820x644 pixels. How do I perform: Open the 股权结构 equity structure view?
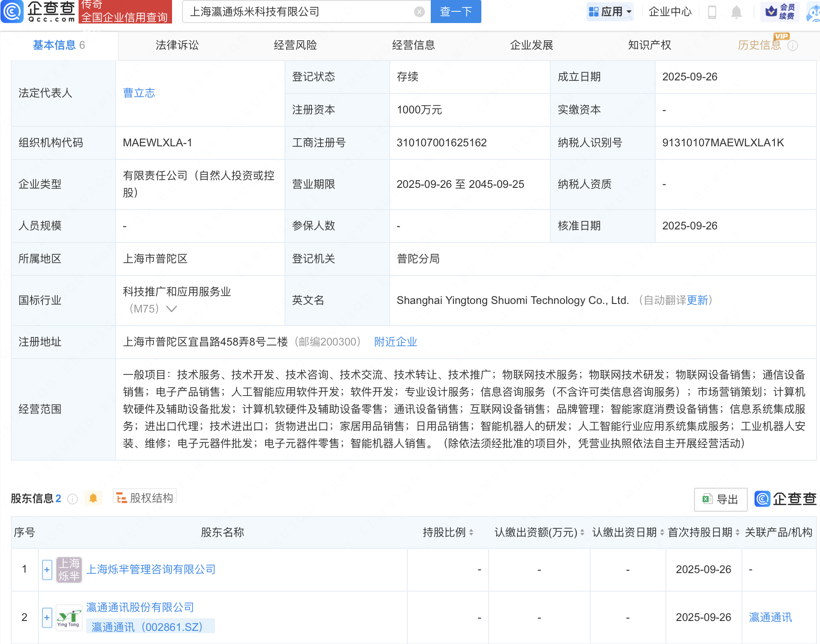tap(145, 498)
